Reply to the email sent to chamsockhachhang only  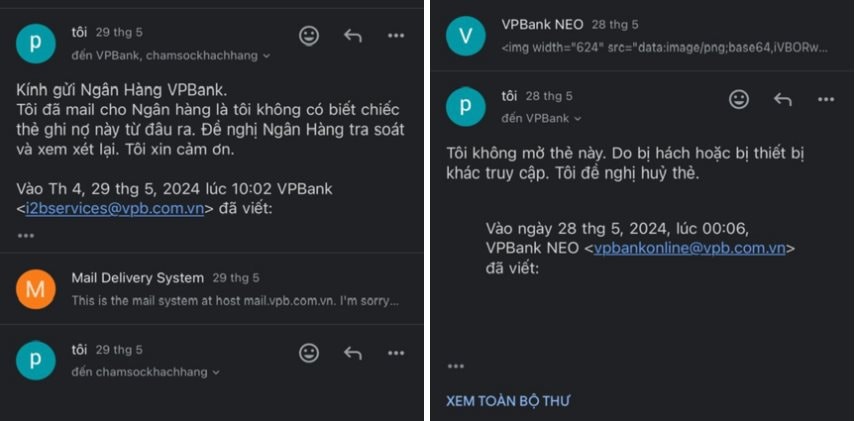pyautogui.click(x=353, y=353)
